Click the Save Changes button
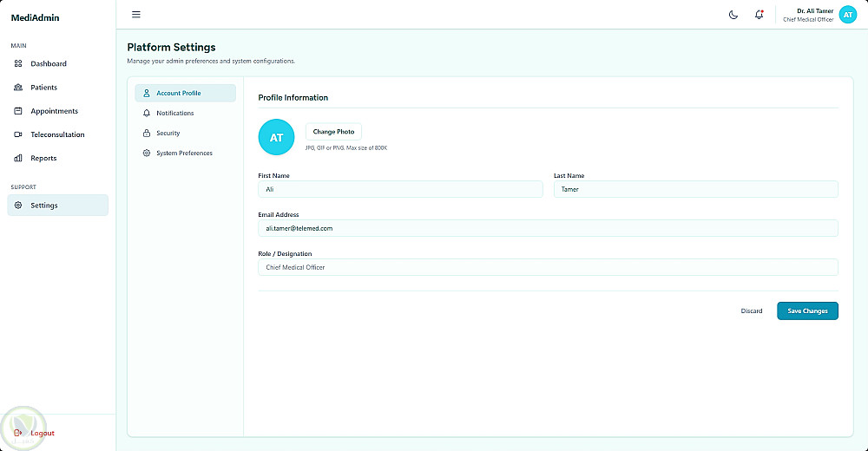Viewport: 868px width, 451px height. coord(807,311)
